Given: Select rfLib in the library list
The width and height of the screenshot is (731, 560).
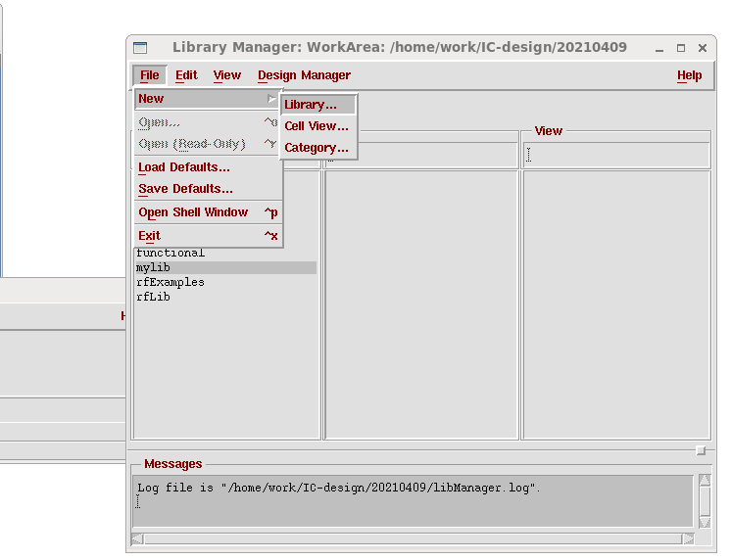Looking at the screenshot, I should coord(153,297).
